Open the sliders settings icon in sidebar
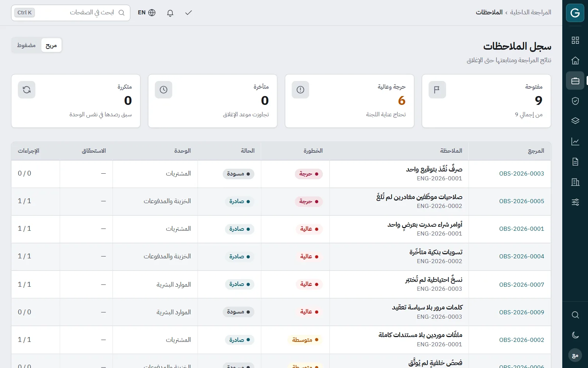The image size is (588, 368). coord(575,202)
